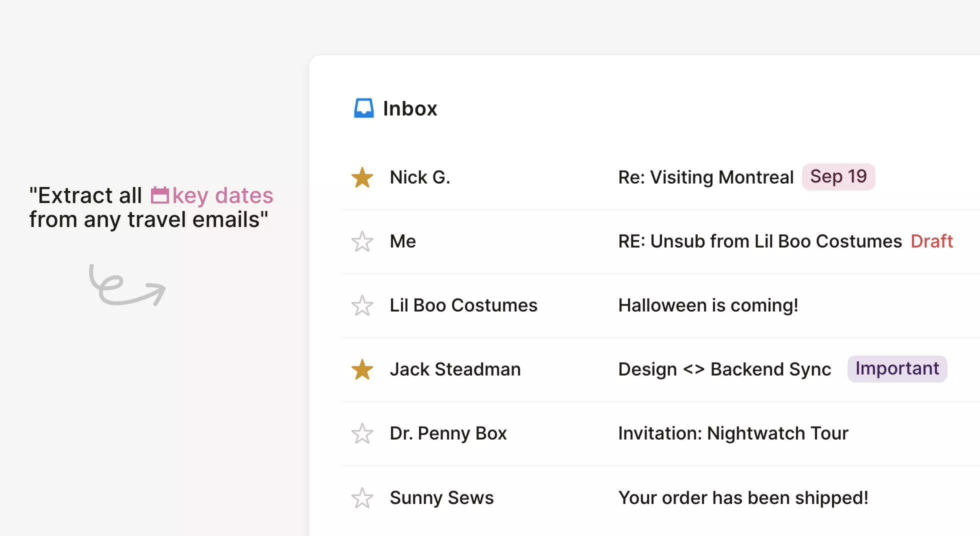
Task: Star the Sunny Sews email
Action: pos(362,498)
